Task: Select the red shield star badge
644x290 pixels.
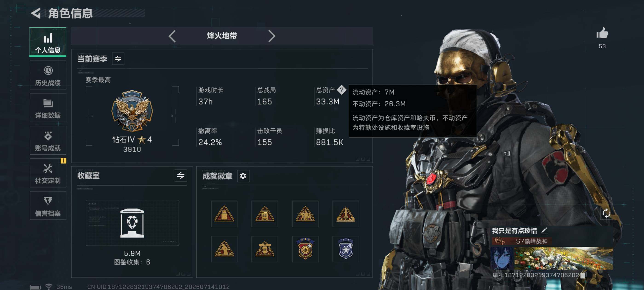Action: point(305,249)
